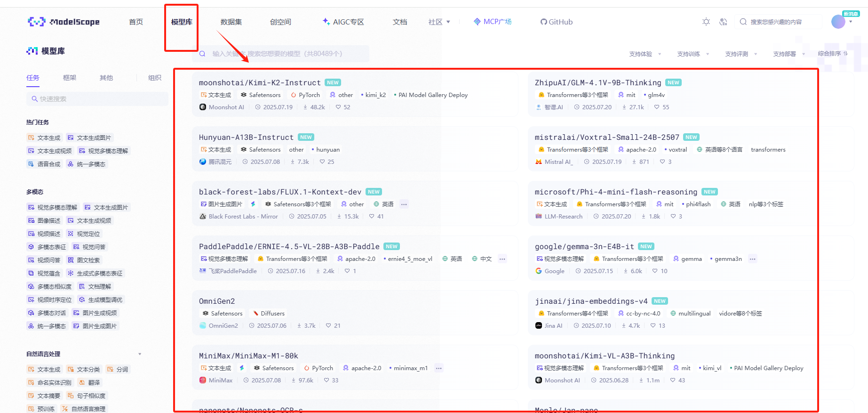Show more tags on FLUX.1-Kontext-dev card
The width and height of the screenshot is (868, 413).
coord(404,204)
